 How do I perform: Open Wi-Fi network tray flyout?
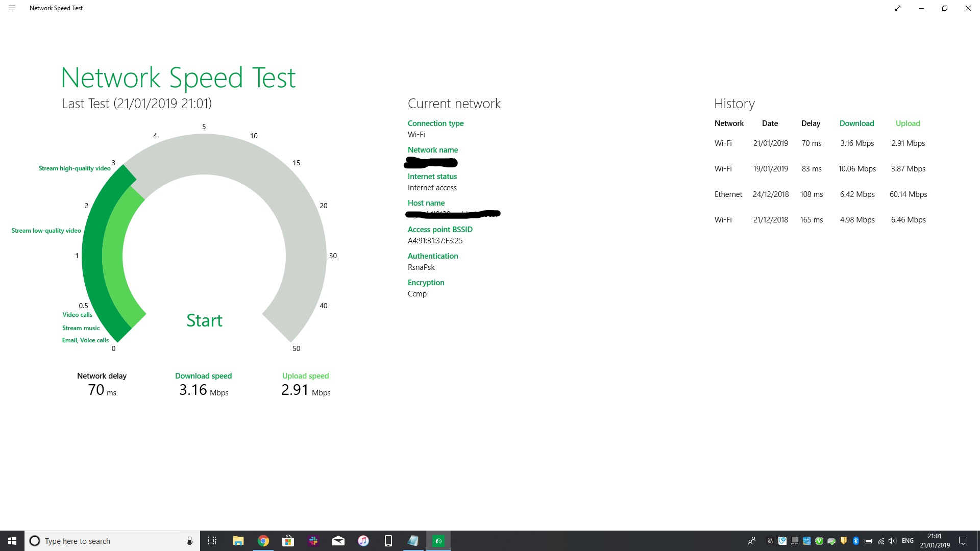tap(881, 541)
